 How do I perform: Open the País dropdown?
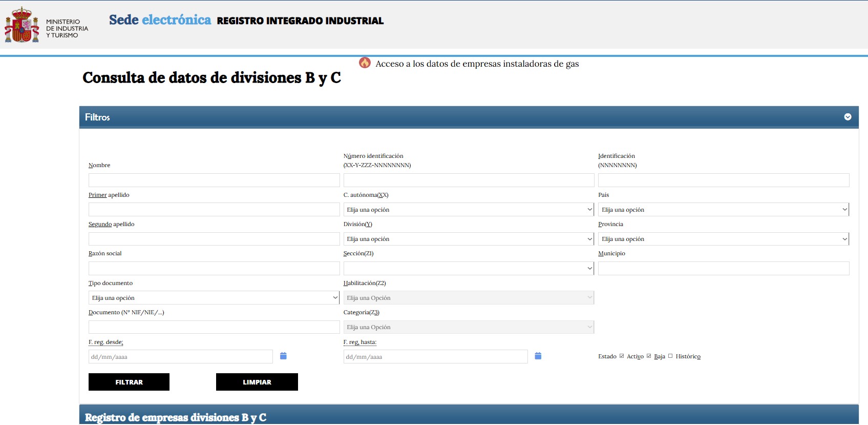tap(723, 210)
